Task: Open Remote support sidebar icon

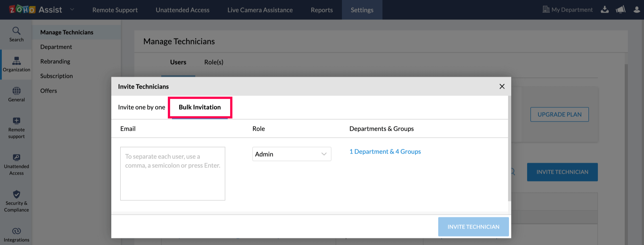Action: [16, 121]
